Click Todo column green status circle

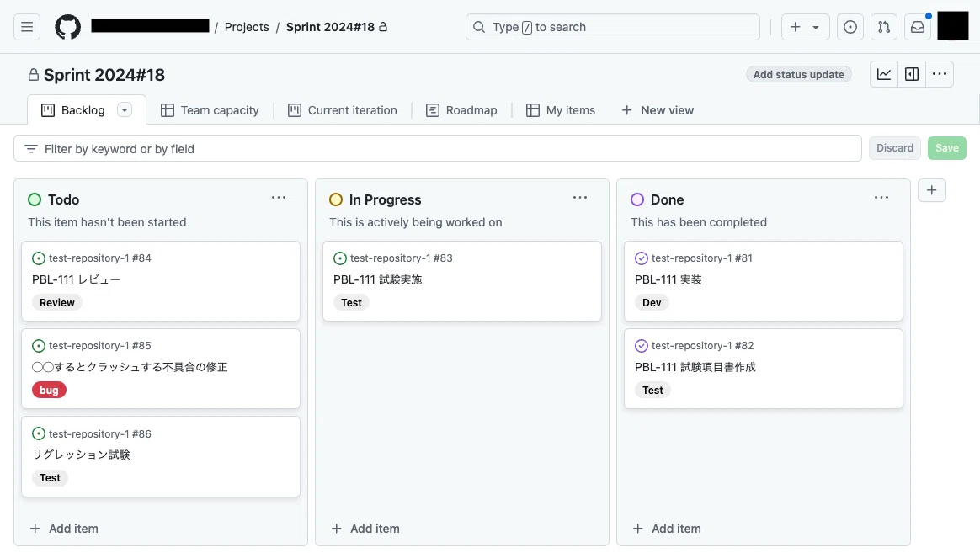click(35, 199)
